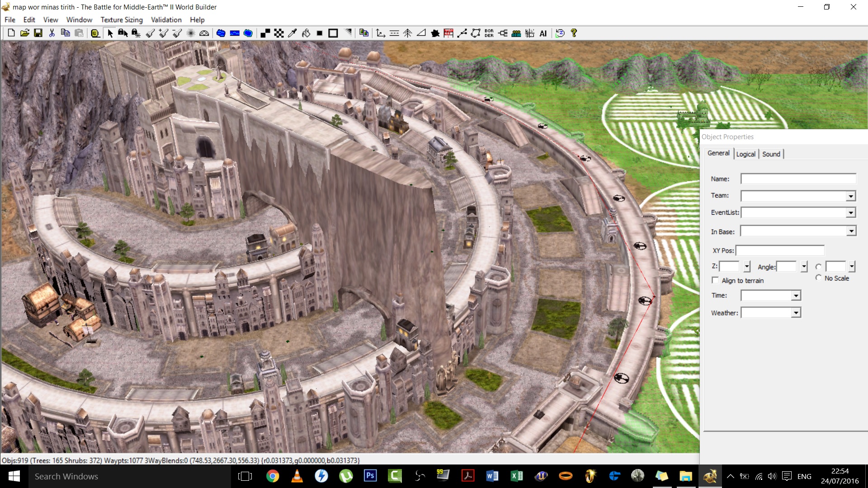Select the blue river water tool
This screenshot has width=868, height=488.
235,33
